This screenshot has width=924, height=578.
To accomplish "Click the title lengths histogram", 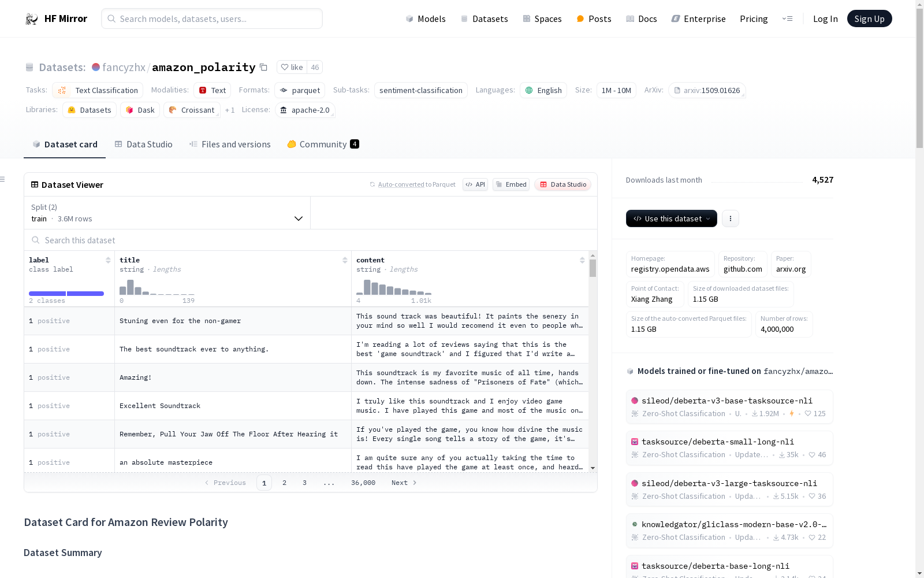I will pos(157,287).
